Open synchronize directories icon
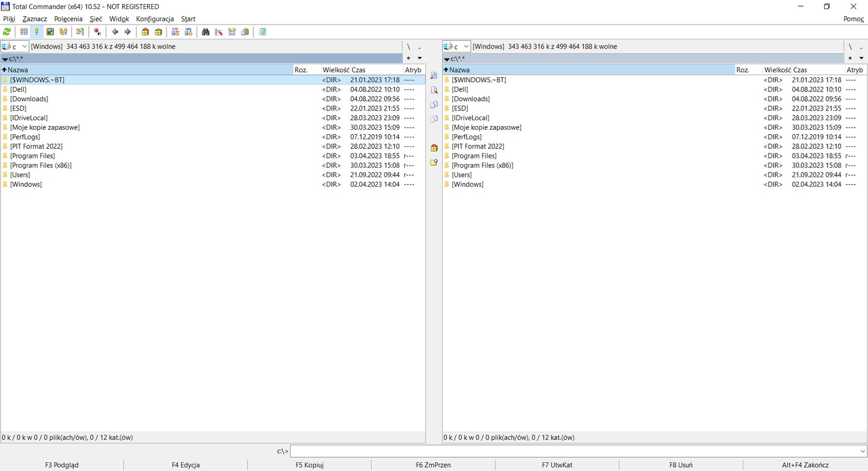The width and height of the screenshot is (868, 471). pos(232,32)
